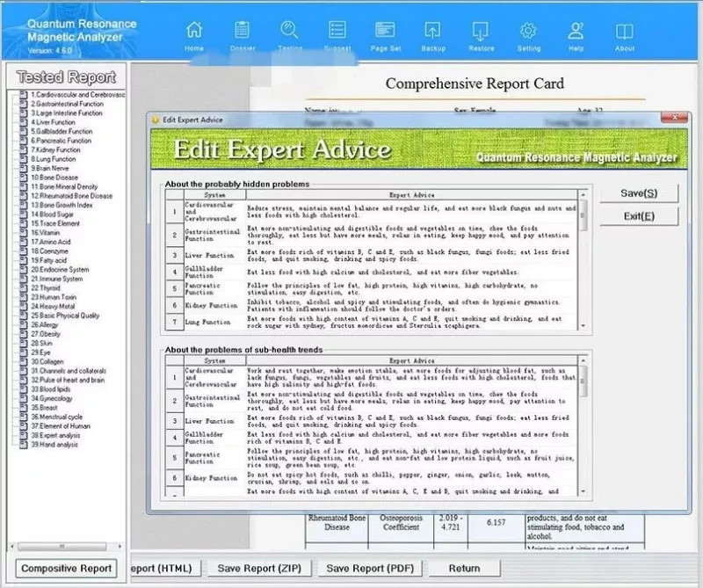Click document icon beside Vitamin report
The image size is (703, 588).
[x=24, y=233]
